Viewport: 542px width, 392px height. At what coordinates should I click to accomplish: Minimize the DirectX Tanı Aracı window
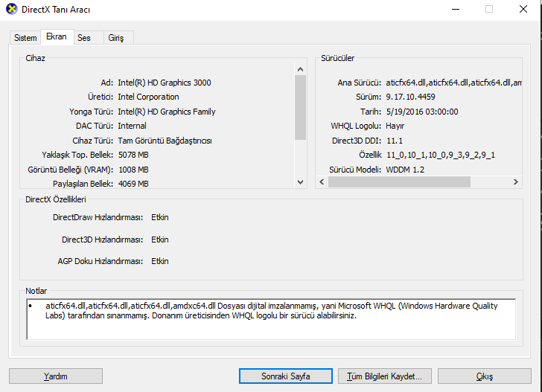click(456, 10)
